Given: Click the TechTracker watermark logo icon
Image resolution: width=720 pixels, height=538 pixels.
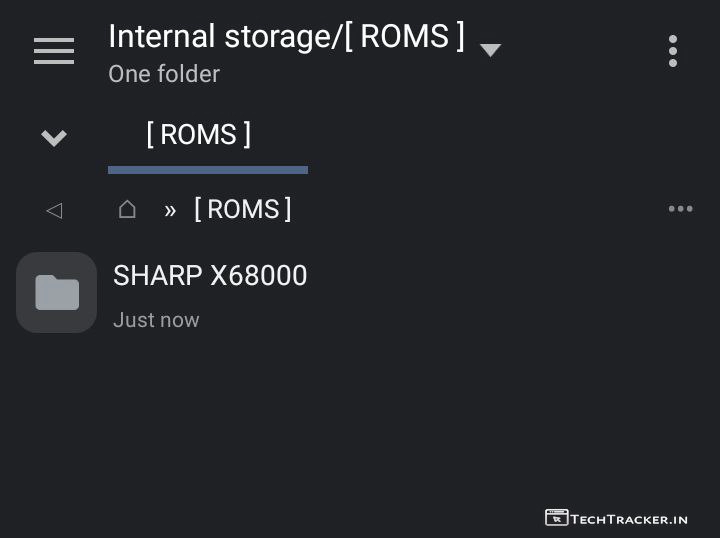Looking at the screenshot, I should [556, 518].
